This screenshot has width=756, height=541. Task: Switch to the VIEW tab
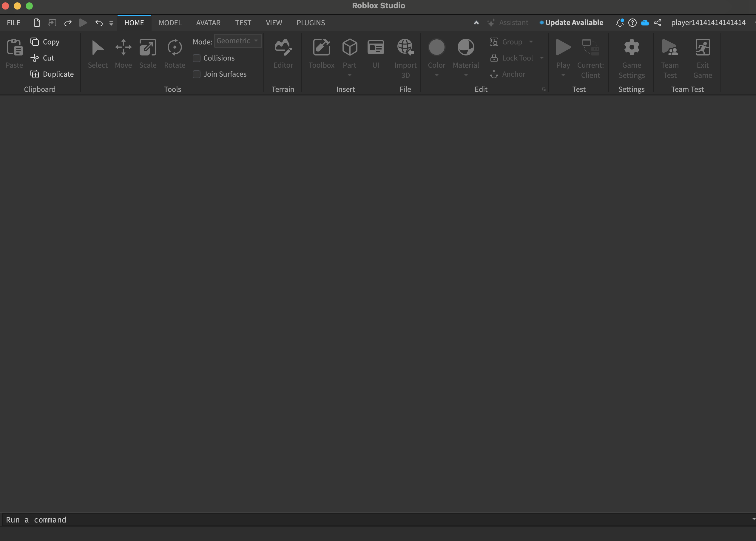[x=274, y=23]
